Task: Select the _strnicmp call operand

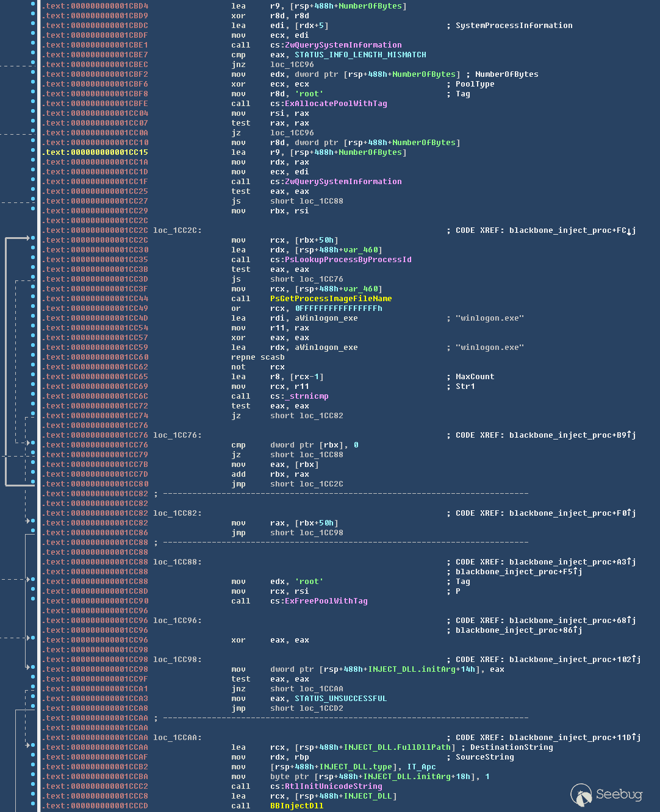Action: [x=307, y=396]
